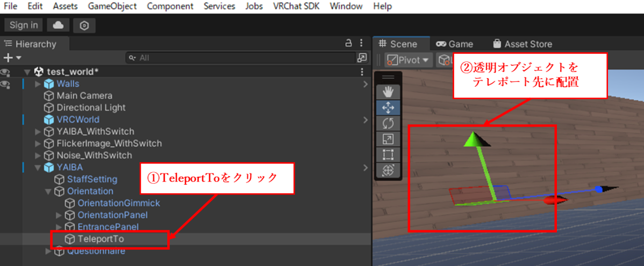Open the Pivot dropdown
The height and width of the screenshot is (266, 644).
click(x=409, y=60)
